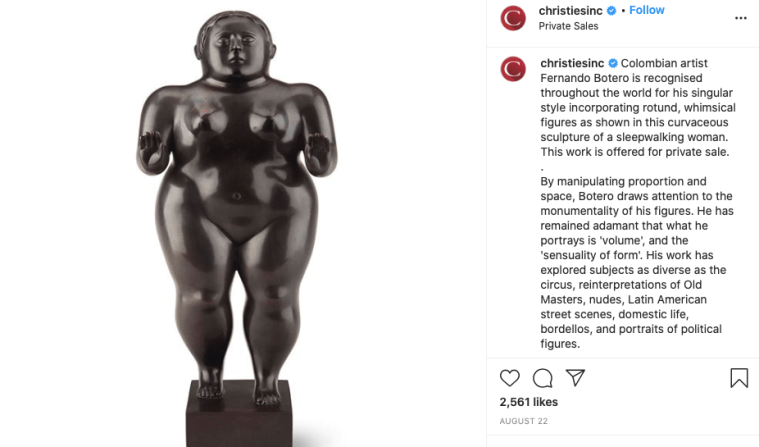759x447 pixels.
Task: Click the sculpture's dark rectangular pedestal
Action: click(239, 414)
